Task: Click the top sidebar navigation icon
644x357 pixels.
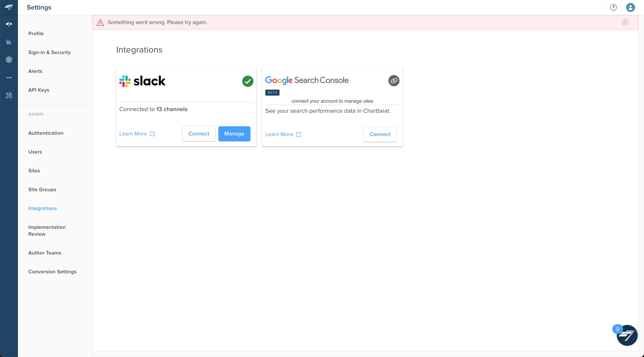Action: pyautogui.click(x=9, y=24)
